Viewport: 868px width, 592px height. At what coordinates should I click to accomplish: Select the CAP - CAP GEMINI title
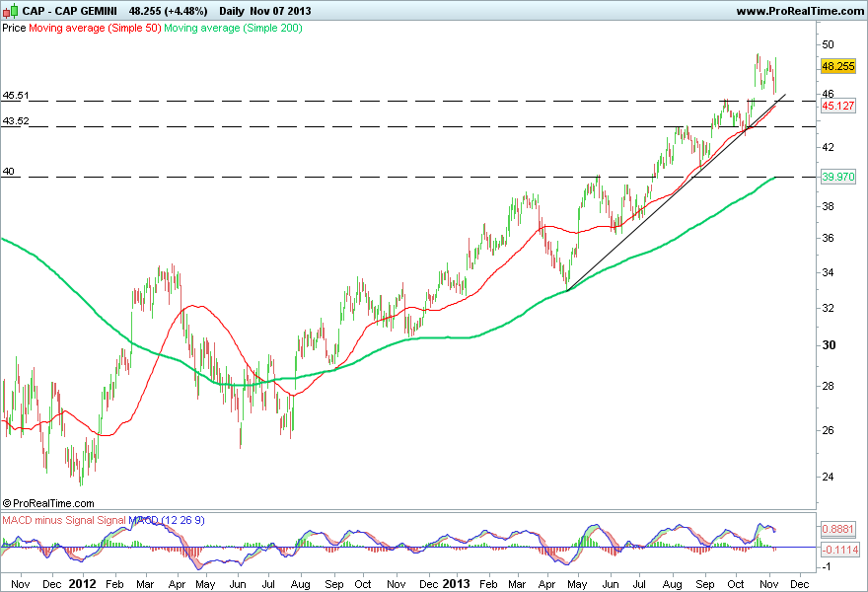click(x=69, y=11)
